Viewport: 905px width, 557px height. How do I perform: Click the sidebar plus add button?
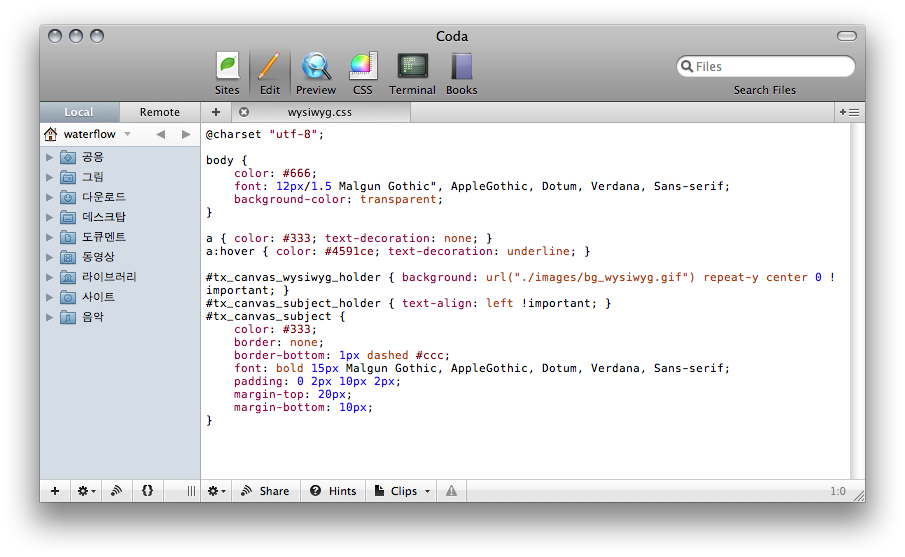[x=55, y=491]
